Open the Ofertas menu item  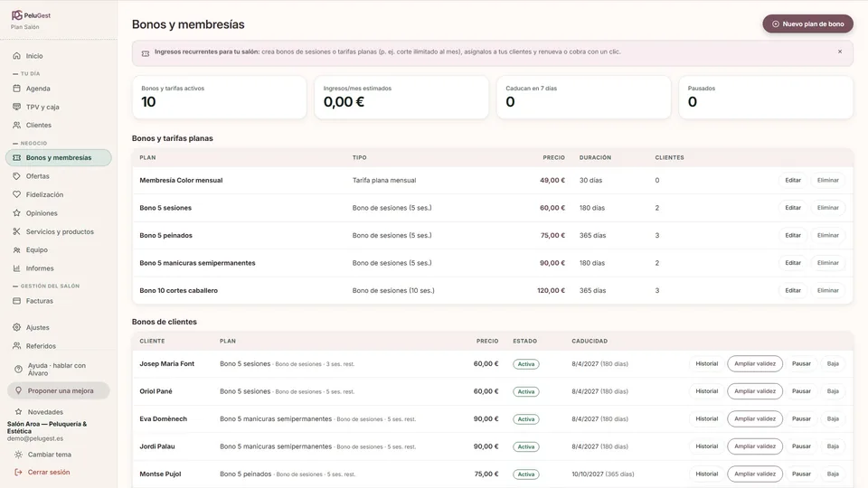pos(59,176)
